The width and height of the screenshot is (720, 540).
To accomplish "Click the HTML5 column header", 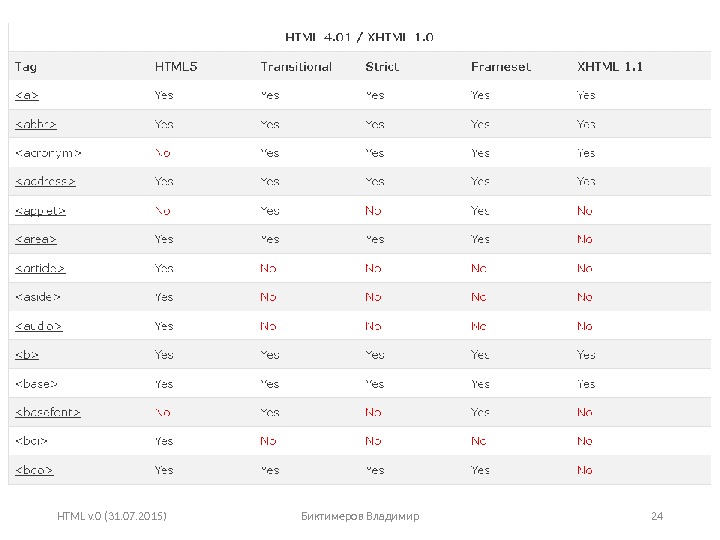I will pyautogui.click(x=176, y=67).
